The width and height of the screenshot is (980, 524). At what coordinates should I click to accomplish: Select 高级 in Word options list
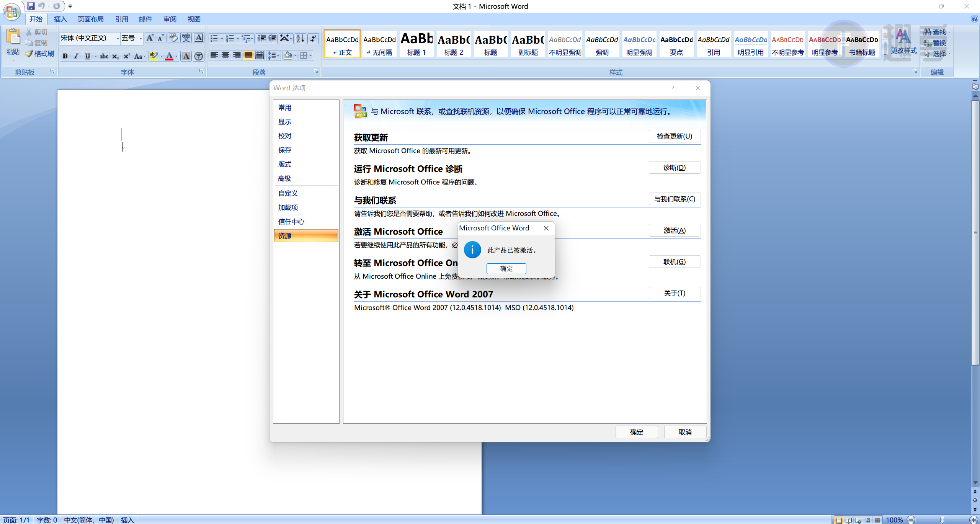pyautogui.click(x=306, y=178)
